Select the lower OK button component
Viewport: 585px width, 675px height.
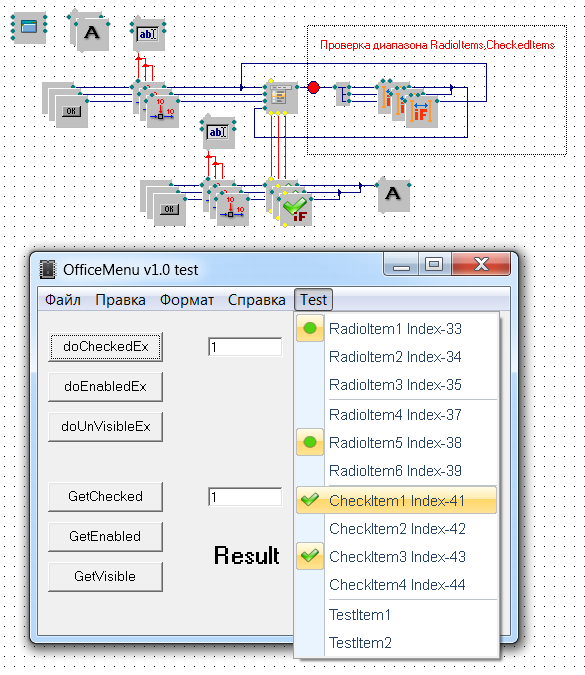[170, 209]
